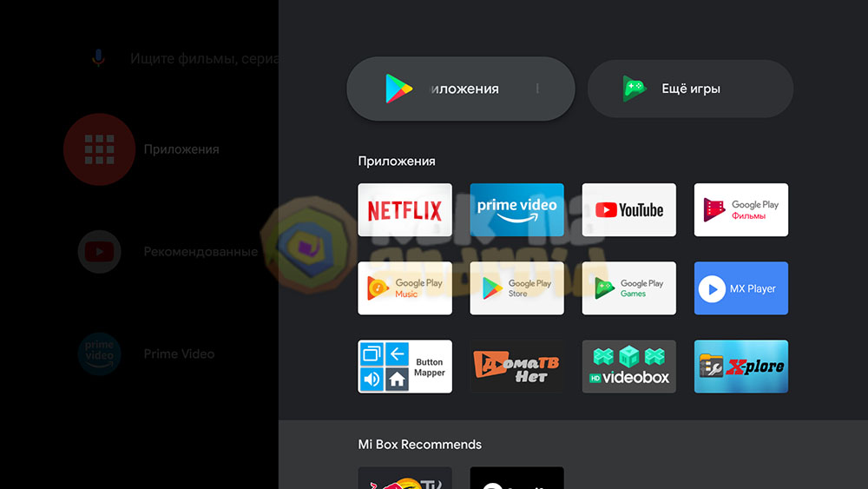The image size is (868, 489).
Task: Open Google Play Games tile
Action: click(628, 288)
